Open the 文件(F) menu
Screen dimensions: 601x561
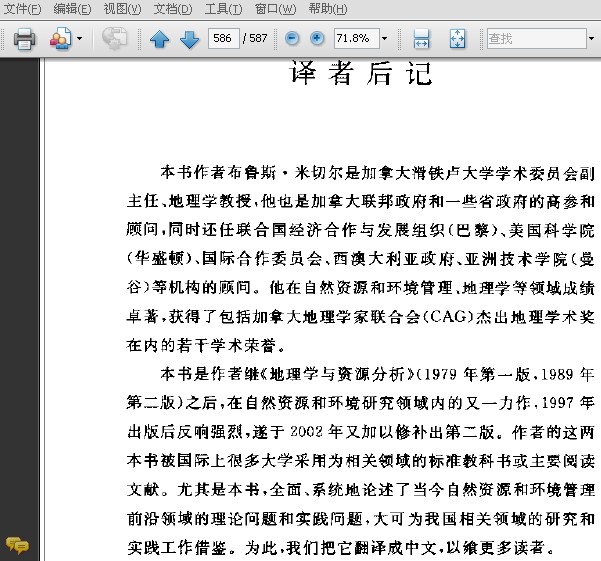(x=22, y=8)
